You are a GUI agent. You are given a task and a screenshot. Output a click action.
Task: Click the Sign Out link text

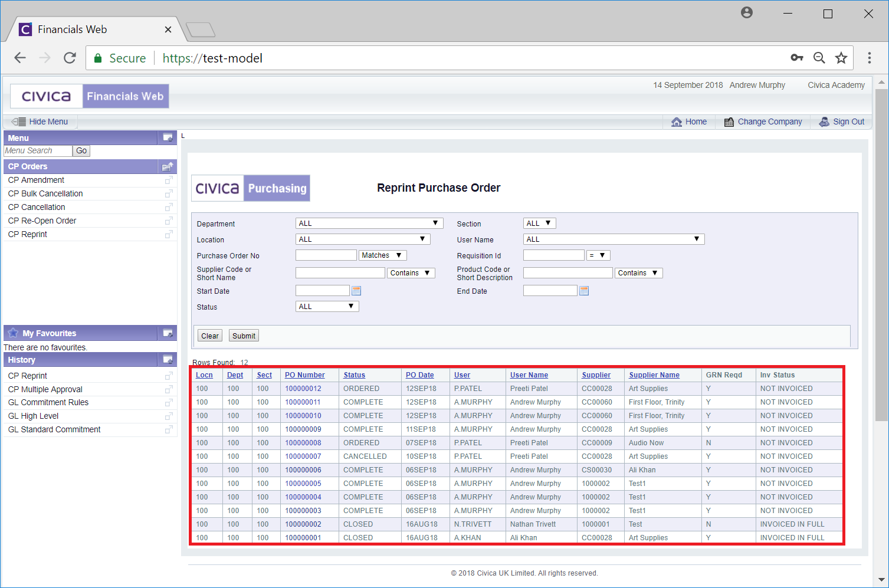849,121
